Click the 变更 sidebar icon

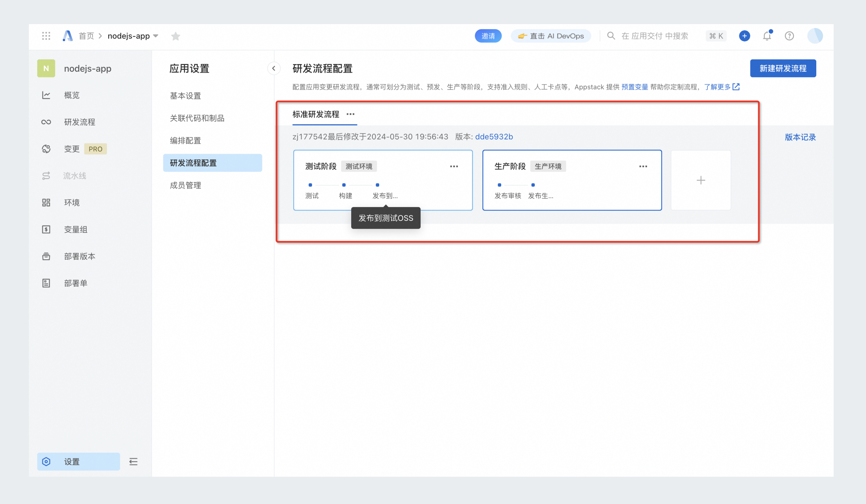tap(46, 149)
